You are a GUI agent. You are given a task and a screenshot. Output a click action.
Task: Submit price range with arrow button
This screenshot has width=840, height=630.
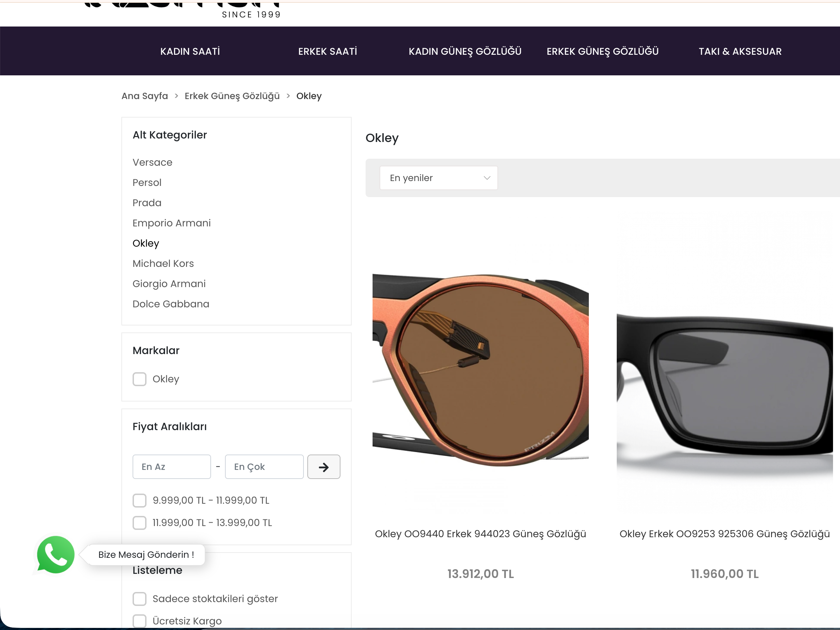pyautogui.click(x=323, y=467)
